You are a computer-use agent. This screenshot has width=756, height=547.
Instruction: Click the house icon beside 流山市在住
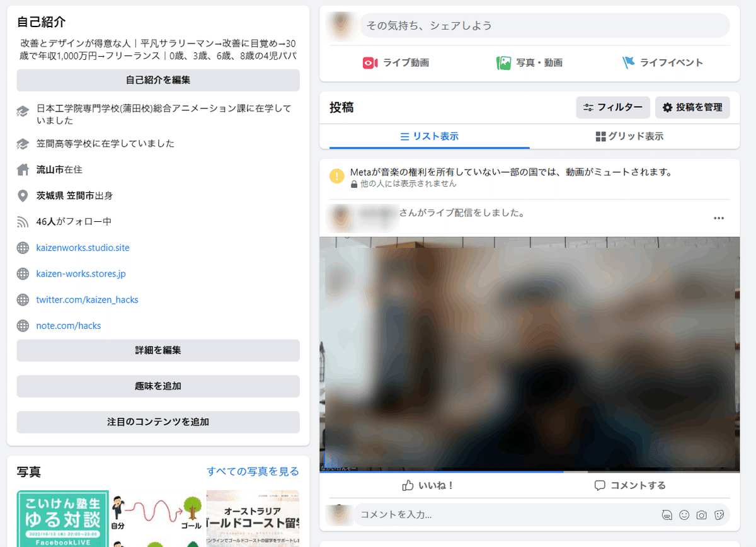[23, 170]
